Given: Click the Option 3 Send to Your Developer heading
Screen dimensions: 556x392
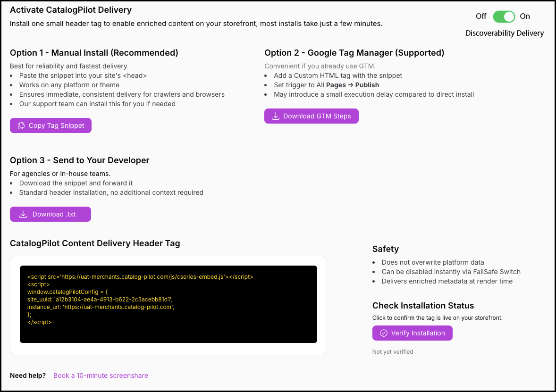Looking at the screenshot, I should (79, 160).
